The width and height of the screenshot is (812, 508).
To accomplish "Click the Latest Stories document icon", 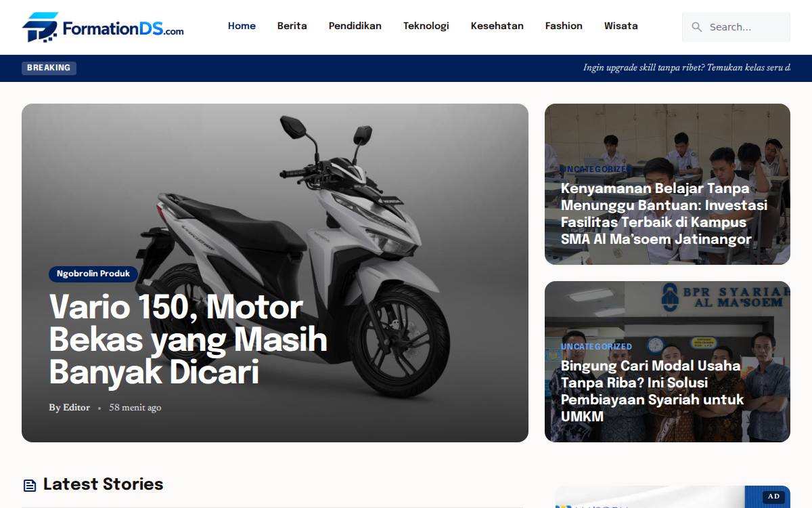I will (30, 485).
